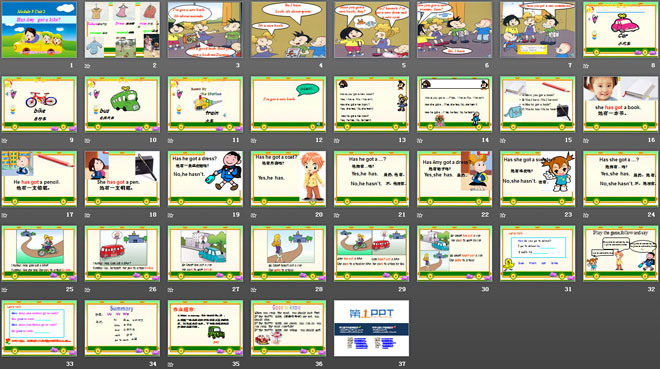Viewport: 660px width, 369px height.
Task: Select slide 10 with the green bus
Action: point(122,104)
